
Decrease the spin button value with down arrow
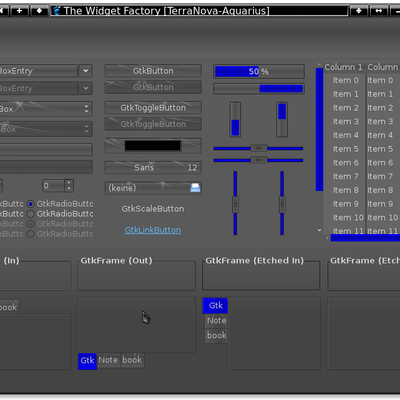(x=69, y=188)
